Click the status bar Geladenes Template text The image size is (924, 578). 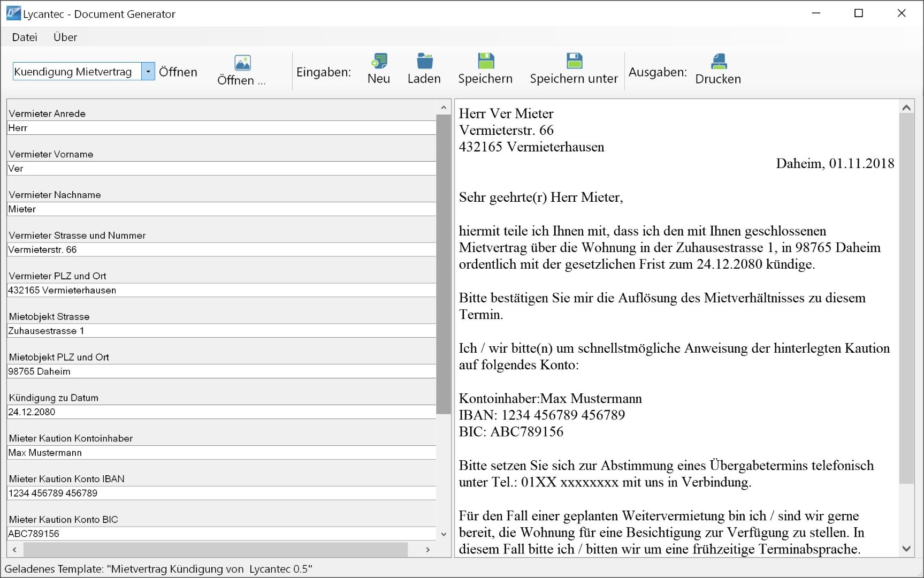click(158, 569)
